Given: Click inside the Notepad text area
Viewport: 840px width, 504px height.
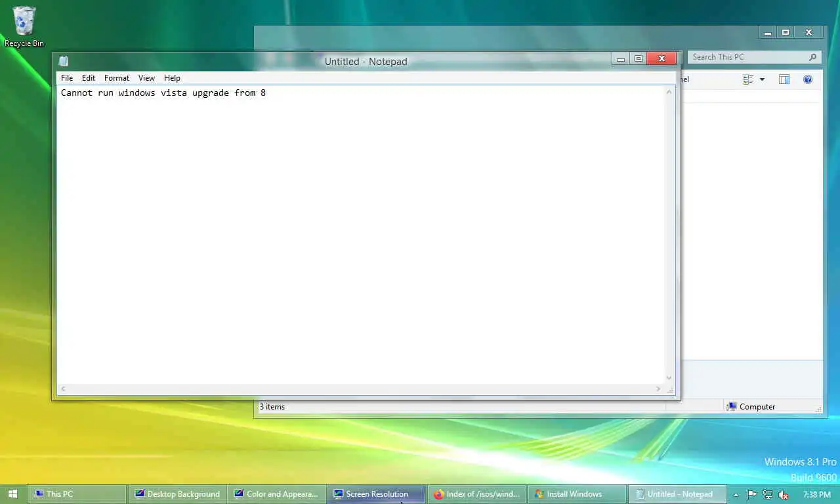Looking at the screenshot, I should click(x=361, y=234).
